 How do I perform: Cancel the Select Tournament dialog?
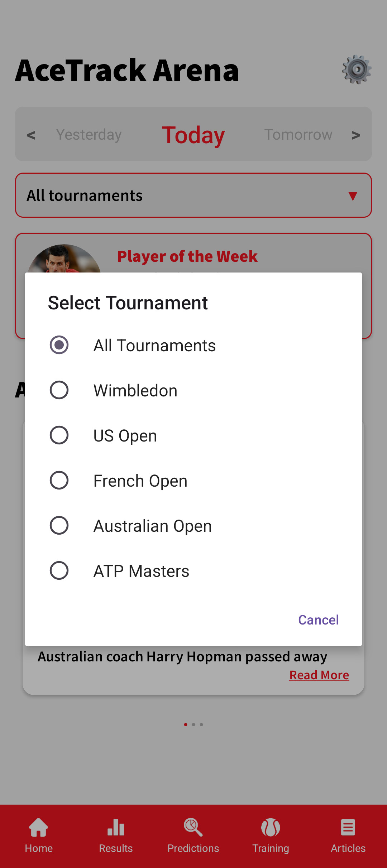(x=318, y=620)
